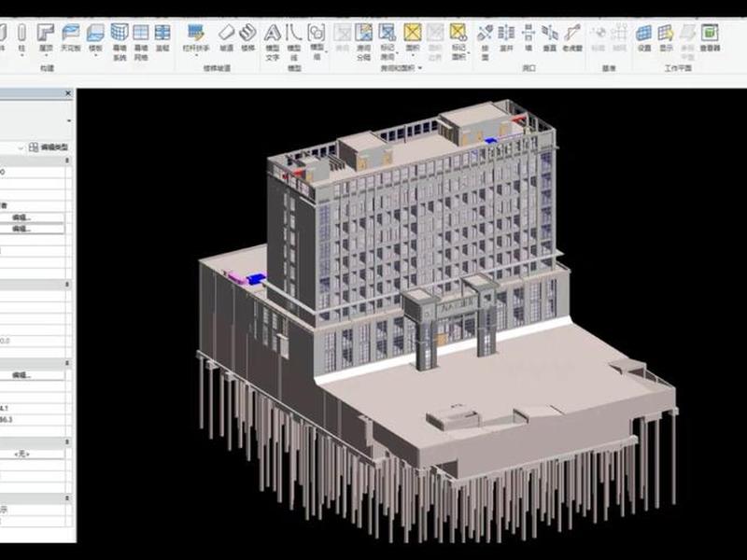Select the Mullion (竖梃) tool
747x560 pixels.
coord(162,37)
